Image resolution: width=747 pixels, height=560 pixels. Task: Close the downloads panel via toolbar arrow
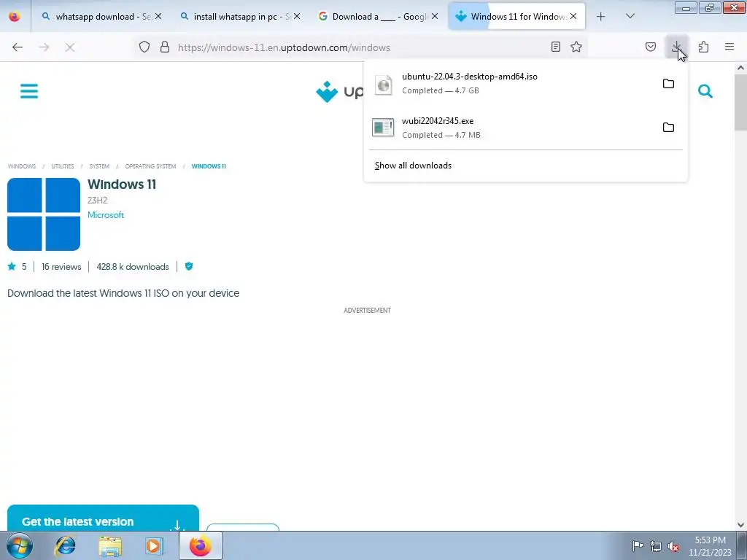click(676, 47)
